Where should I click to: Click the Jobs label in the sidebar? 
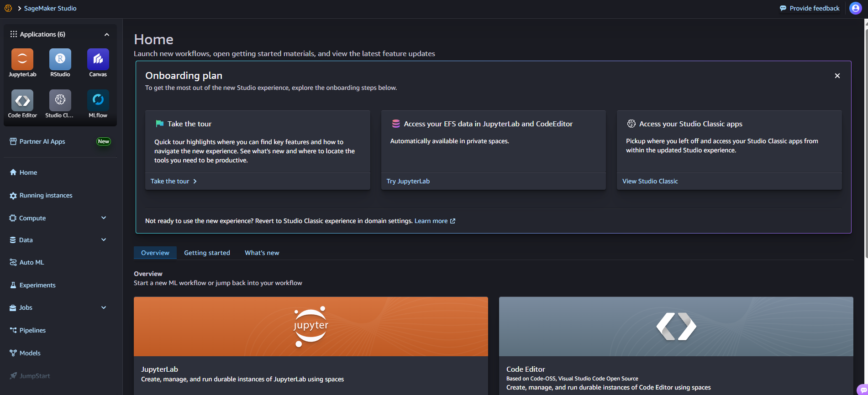(x=26, y=307)
